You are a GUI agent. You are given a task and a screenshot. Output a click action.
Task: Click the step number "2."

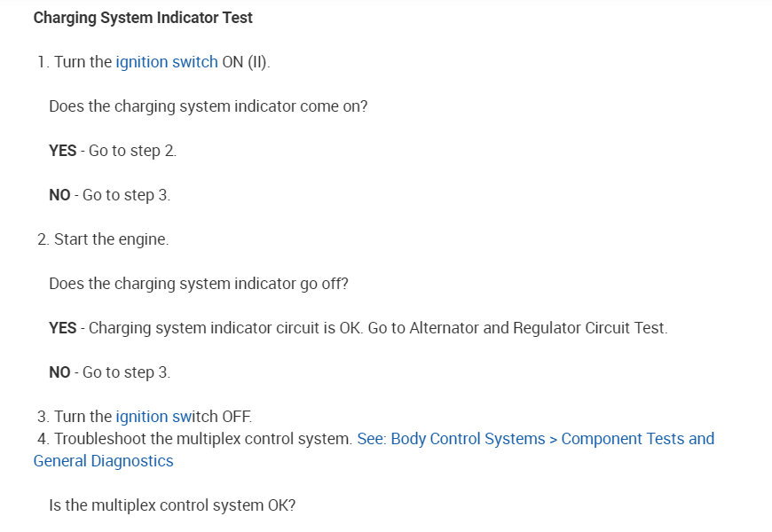coord(43,239)
